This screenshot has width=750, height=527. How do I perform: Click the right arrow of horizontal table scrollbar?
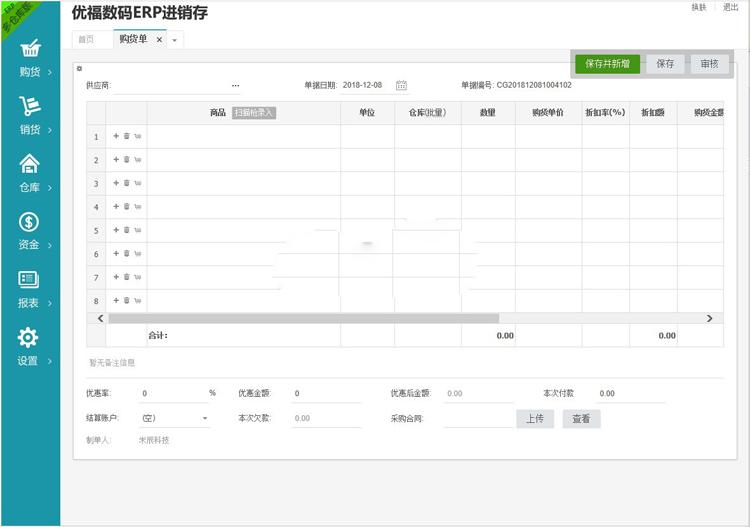(710, 318)
